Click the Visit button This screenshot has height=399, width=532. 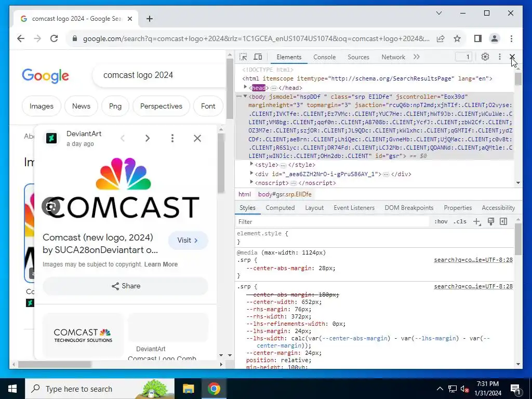(x=188, y=240)
